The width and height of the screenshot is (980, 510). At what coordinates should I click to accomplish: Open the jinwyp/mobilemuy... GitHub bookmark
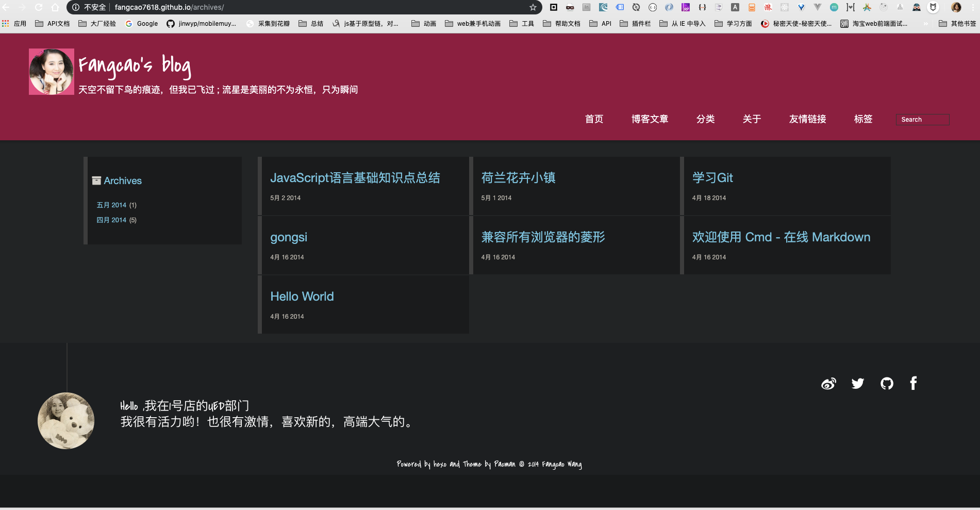pos(202,24)
